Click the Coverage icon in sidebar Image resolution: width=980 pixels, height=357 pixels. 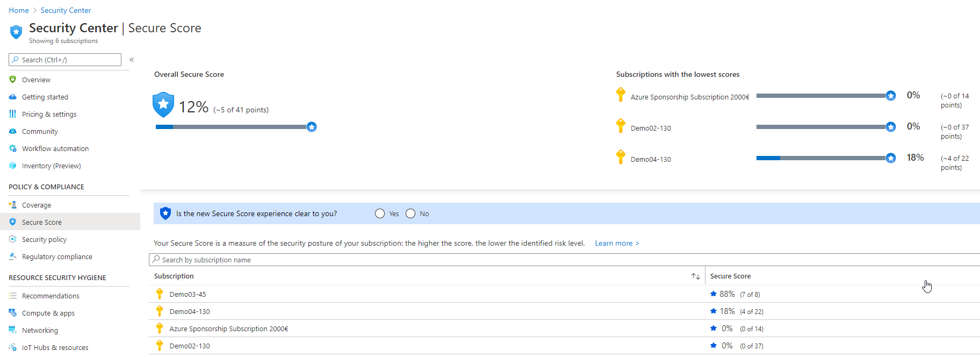coord(13,205)
